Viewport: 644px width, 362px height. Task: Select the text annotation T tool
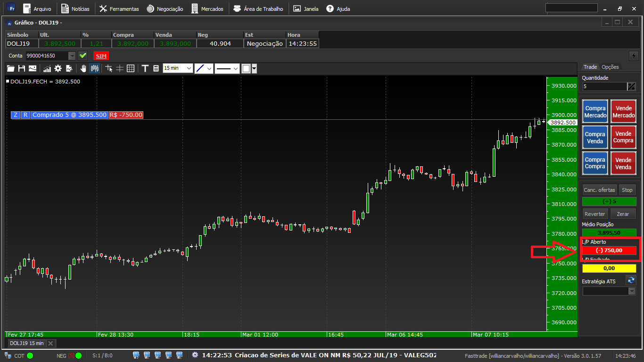point(145,68)
